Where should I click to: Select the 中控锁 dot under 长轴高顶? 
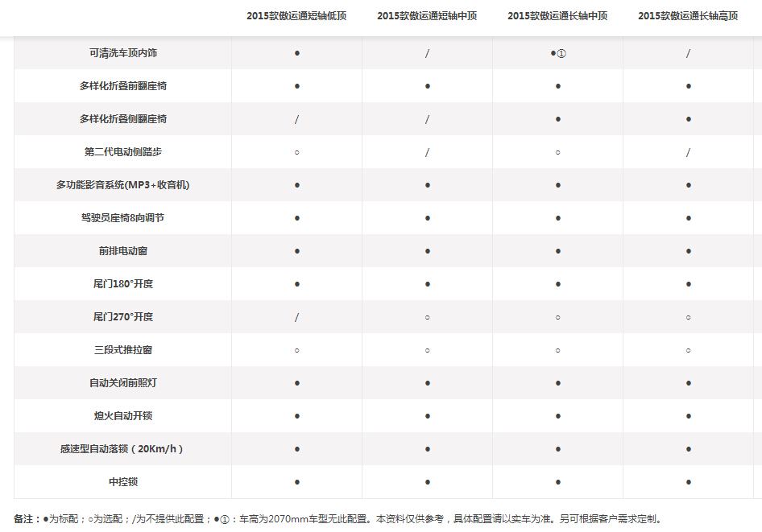(x=688, y=482)
